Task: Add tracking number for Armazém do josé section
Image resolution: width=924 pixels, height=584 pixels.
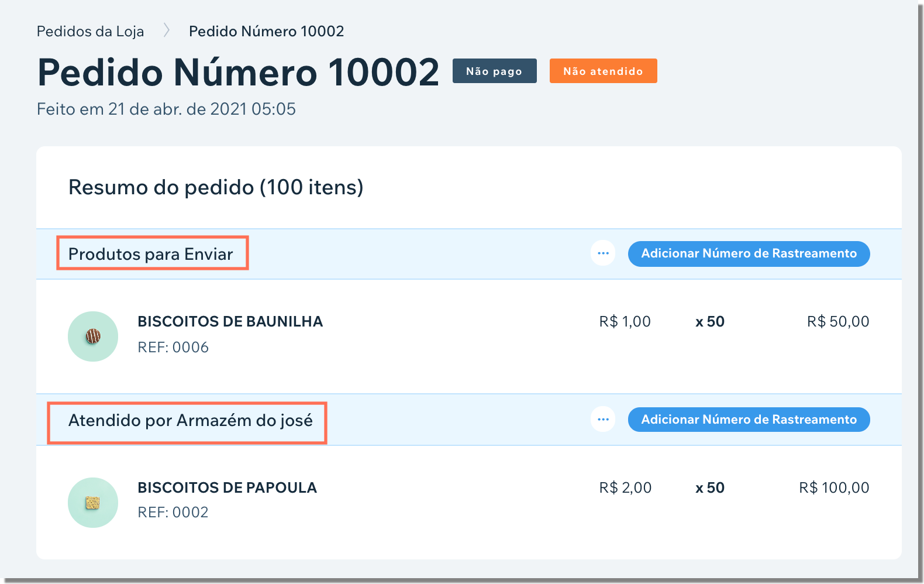Action: click(749, 420)
